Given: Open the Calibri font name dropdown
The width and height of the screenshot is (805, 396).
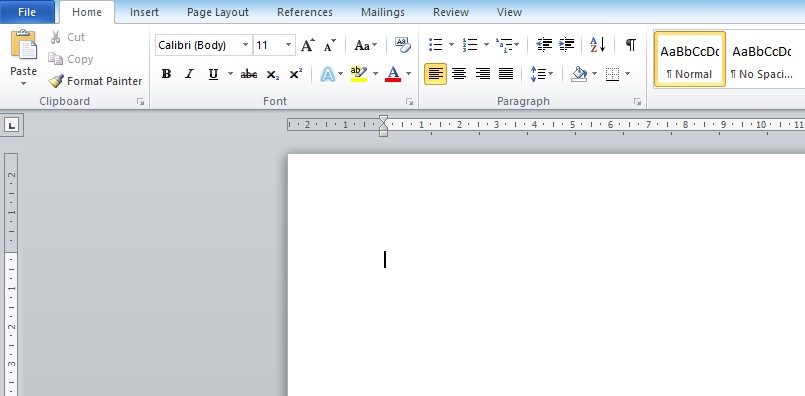Looking at the screenshot, I should [x=245, y=45].
